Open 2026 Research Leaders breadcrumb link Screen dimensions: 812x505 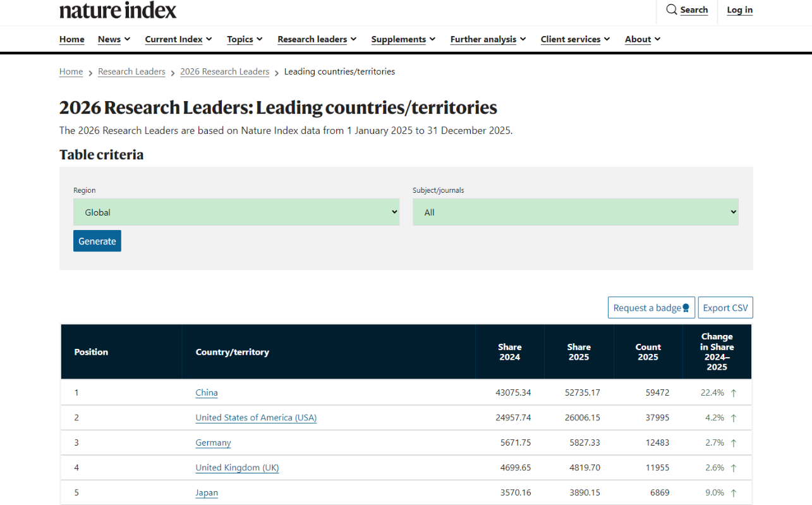pos(225,72)
